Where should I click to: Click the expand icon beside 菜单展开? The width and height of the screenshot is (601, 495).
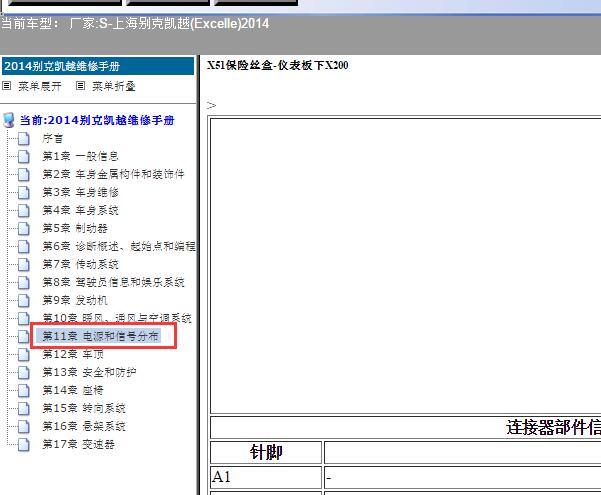(x=7, y=86)
